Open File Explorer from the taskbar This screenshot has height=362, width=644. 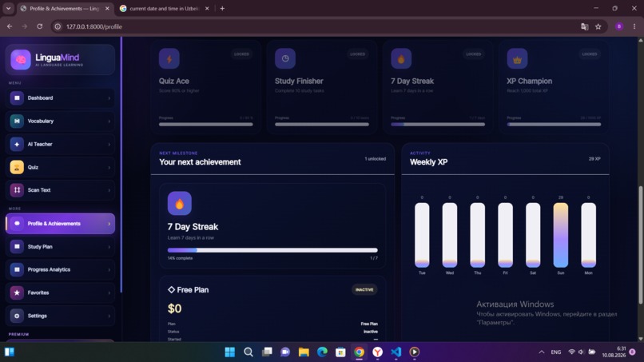coord(304,352)
